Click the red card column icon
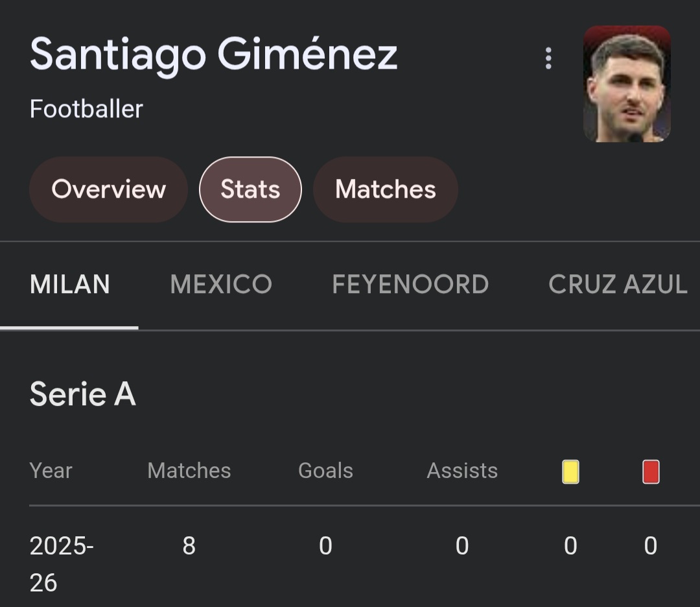The width and height of the screenshot is (700, 607). pos(651,471)
